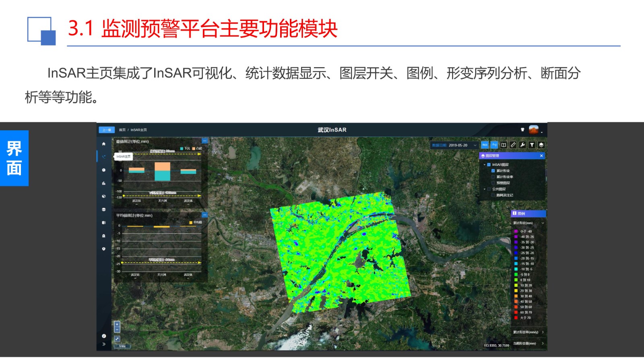Viewport: 644px width, 362px height.
Task: Zoom out the map with minus button
Action: (x=117, y=329)
